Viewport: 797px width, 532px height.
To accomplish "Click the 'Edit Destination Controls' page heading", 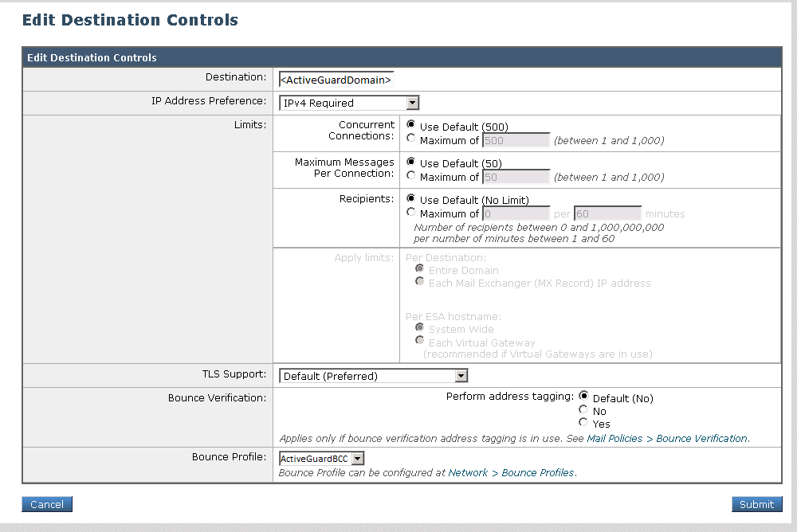I will (130, 20).
